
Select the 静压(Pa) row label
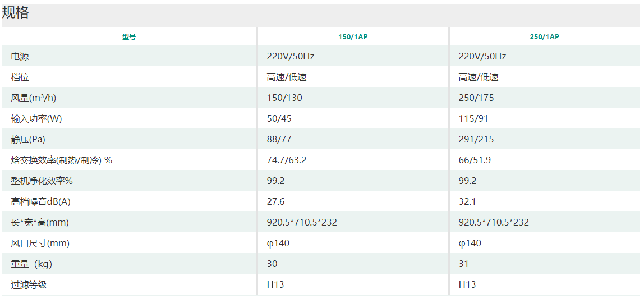tap(28, 140)
